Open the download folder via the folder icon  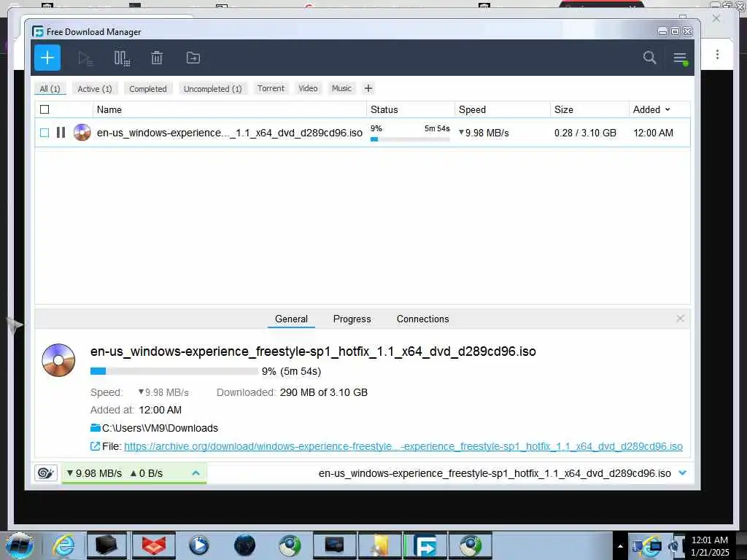tap(96, 427)
